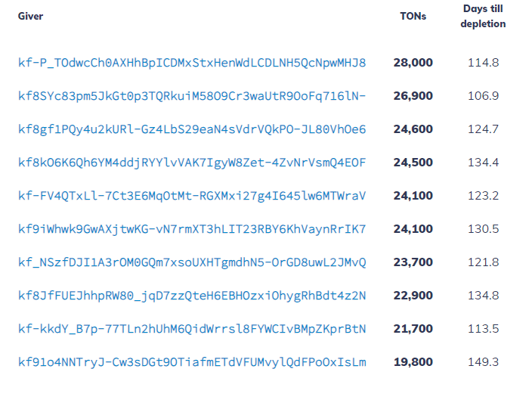This screenshot has width=532, height=403.
Task: Select the 28,000 TONs value
Action: click(413, 63)
